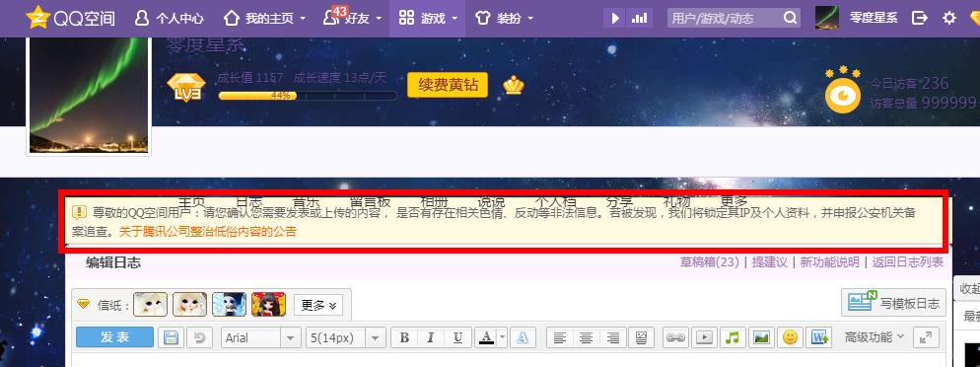Click the yellow diamond icon beside 信纸

(x=83, y=305)
